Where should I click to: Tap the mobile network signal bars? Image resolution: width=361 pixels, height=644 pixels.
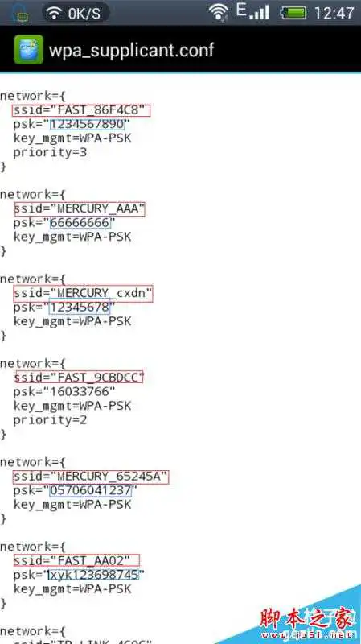point(252,11)
